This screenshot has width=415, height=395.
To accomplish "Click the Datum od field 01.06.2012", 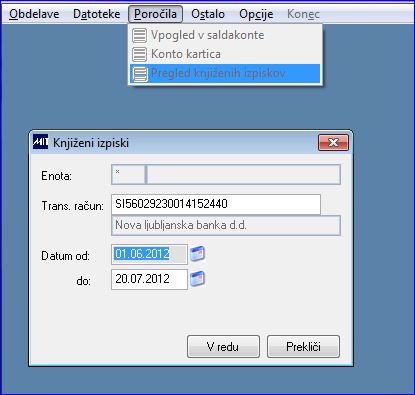I will point(149,254).
